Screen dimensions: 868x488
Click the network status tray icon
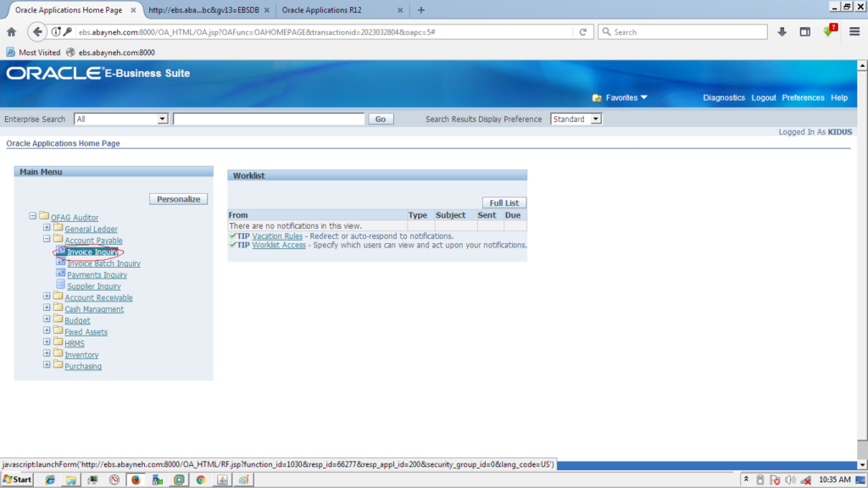(x=806, y=480)
